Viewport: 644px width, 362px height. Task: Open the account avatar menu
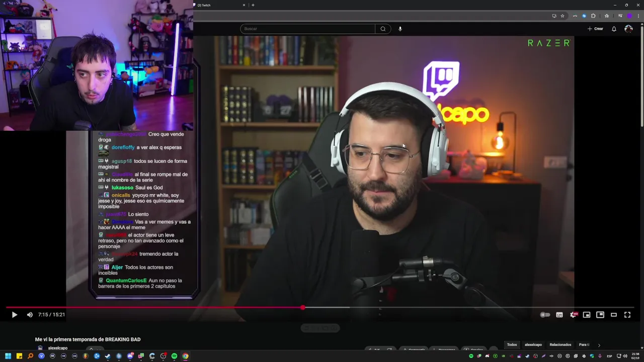click(x=628, y=29)
